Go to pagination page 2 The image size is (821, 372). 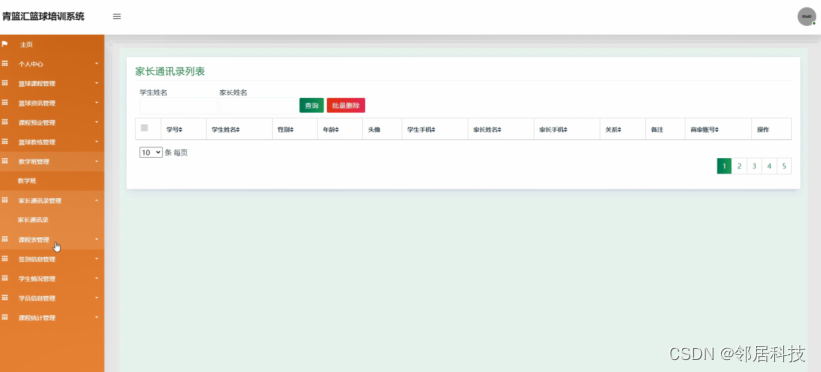tap(739, 166)
